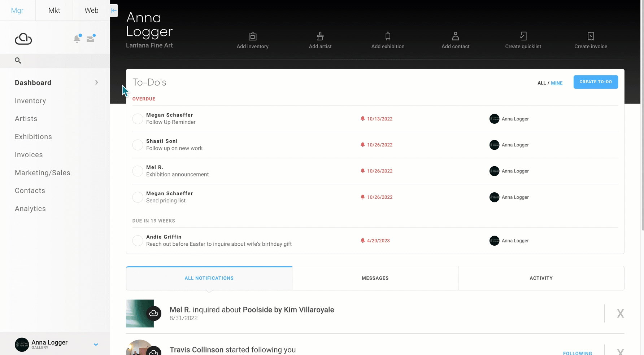644x355 pixels.
Task: Expand the Dashboard chevron
Action: point(96,83)
